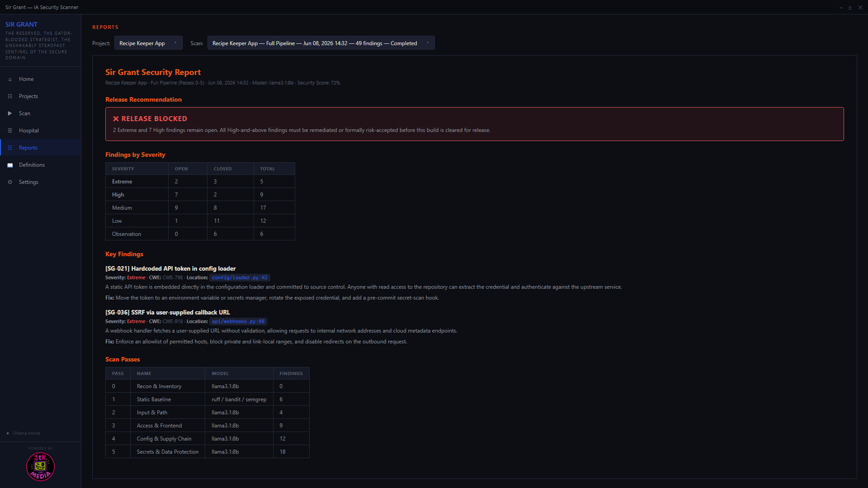
Task: Click Access & Frontend pass name
Action: coord(159,426)
